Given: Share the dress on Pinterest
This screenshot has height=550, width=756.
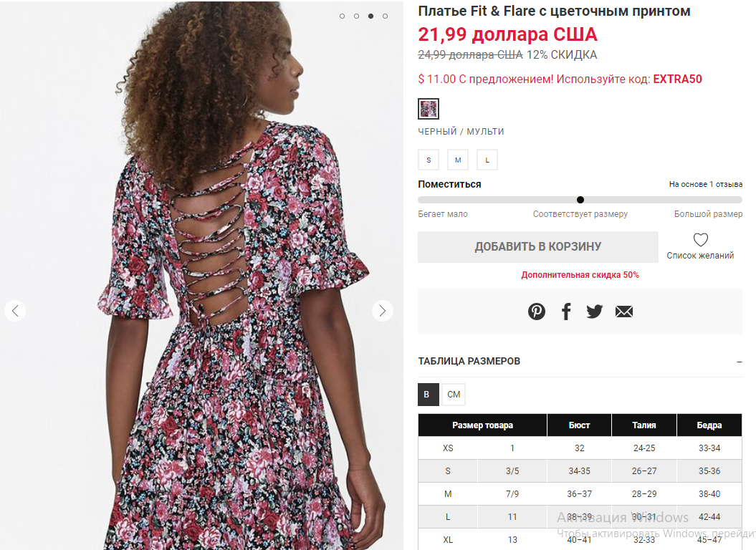Looking at the screenshot, I should pyautogui.click(x=536, y=312).
